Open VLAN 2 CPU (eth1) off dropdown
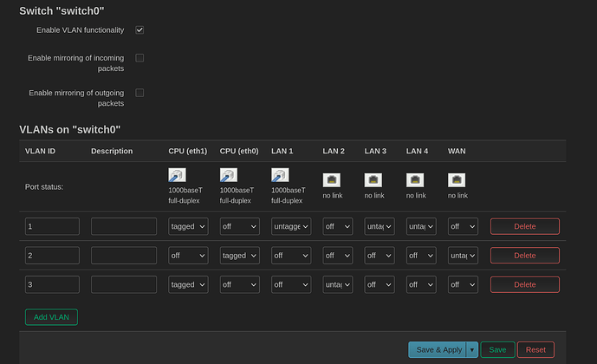 (188, 256)
